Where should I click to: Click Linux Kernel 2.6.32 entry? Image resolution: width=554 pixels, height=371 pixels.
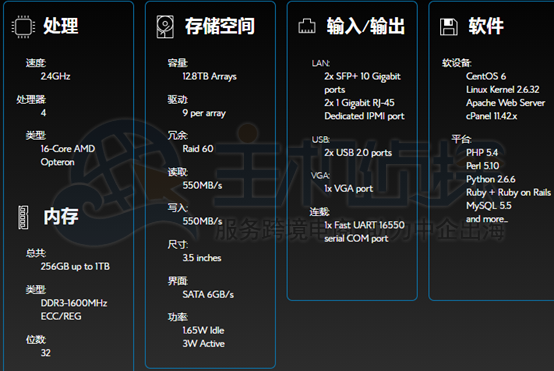click(502, 89)
